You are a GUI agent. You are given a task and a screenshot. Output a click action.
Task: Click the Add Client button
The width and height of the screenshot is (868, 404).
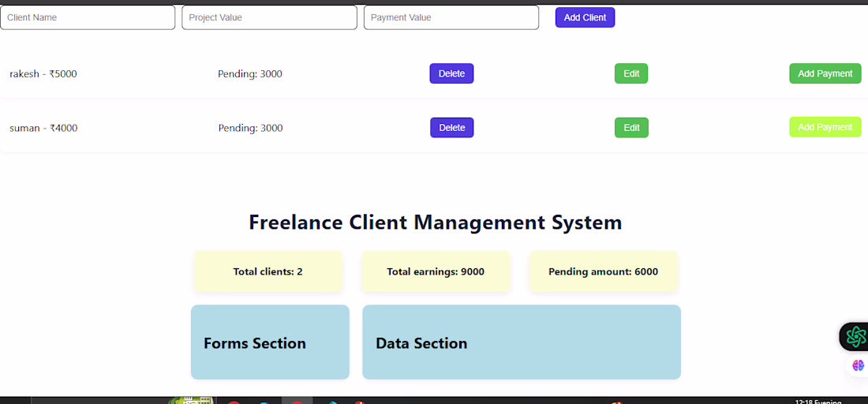586,17
